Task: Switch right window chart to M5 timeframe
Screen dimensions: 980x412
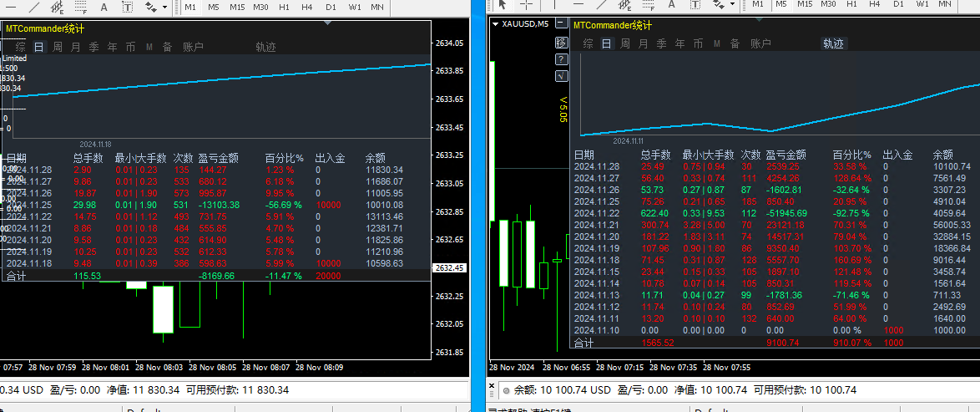Action: tap(780, 4)
